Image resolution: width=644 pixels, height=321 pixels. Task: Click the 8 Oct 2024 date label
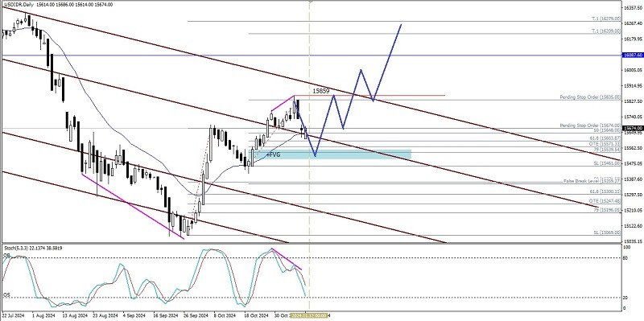click(x=225, y=315)
